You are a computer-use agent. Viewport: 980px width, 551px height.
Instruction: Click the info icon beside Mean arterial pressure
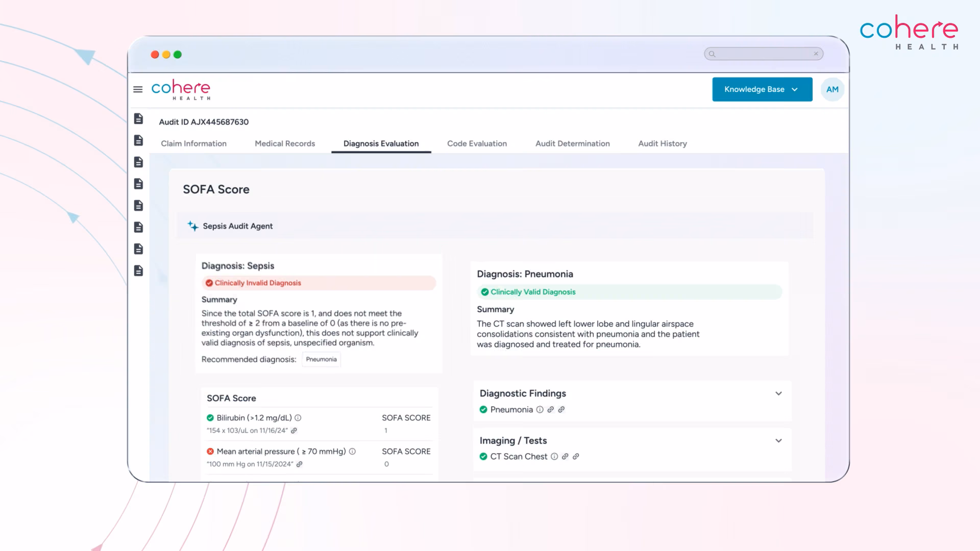[x=352, y=451]
